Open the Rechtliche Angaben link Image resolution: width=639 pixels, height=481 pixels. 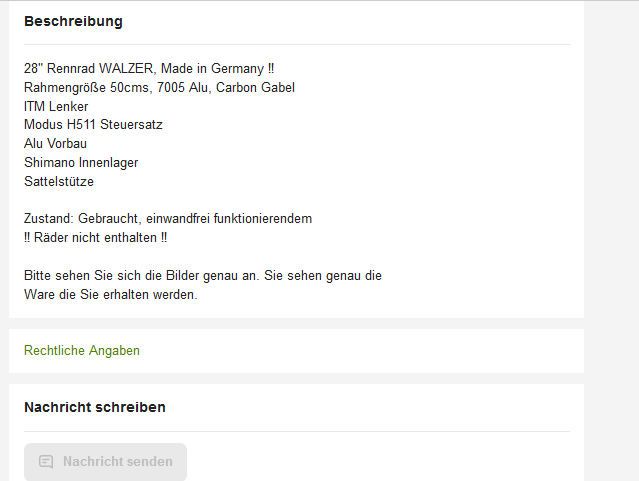(x=82, y=351)
